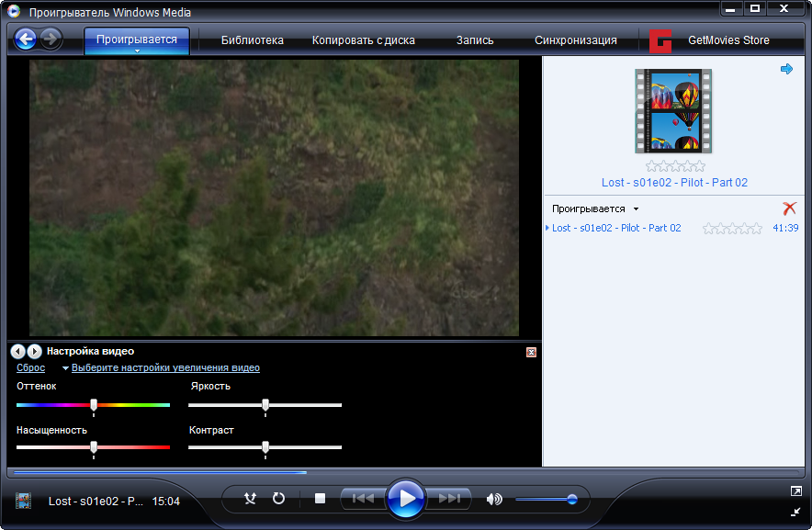Viewport: 812px width, 530px height.
Task: Toggle shuffle mode
Action: 250,499
